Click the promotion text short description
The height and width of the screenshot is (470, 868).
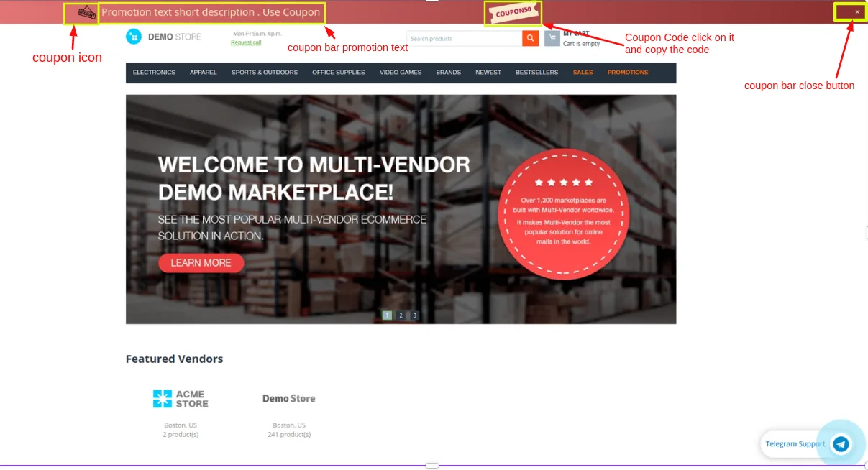click(211, 12)
